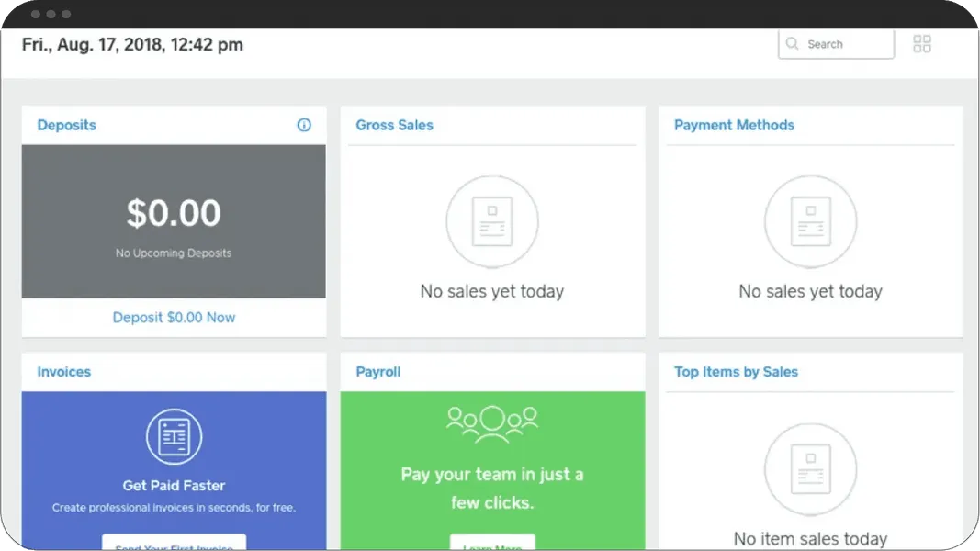Open the Payment Methods section
The image size is (980, 551).
[x=734, y=125]
